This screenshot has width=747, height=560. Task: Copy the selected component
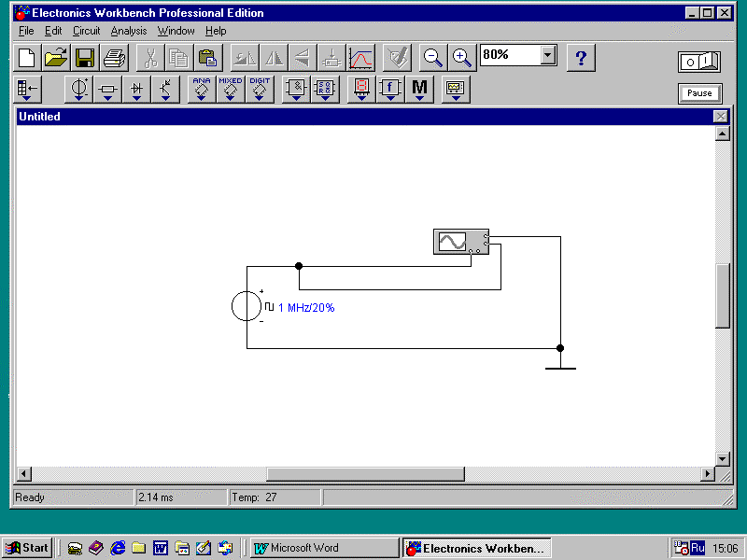click(179, 58)
